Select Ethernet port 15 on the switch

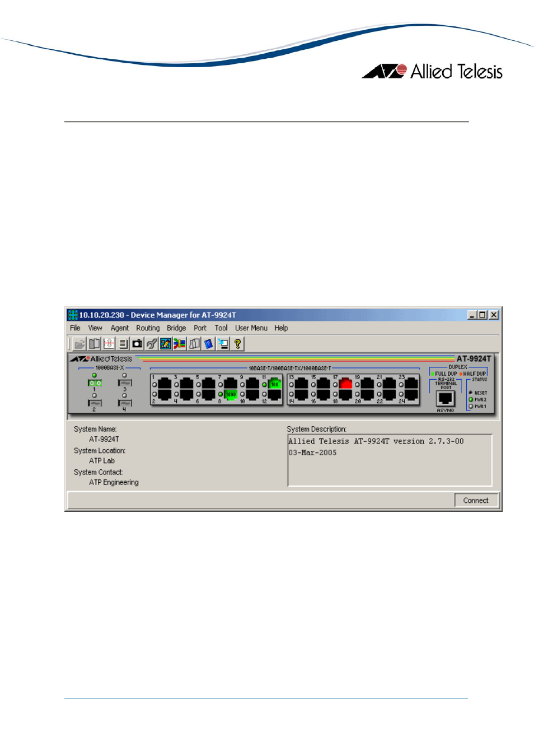(323, 384)
